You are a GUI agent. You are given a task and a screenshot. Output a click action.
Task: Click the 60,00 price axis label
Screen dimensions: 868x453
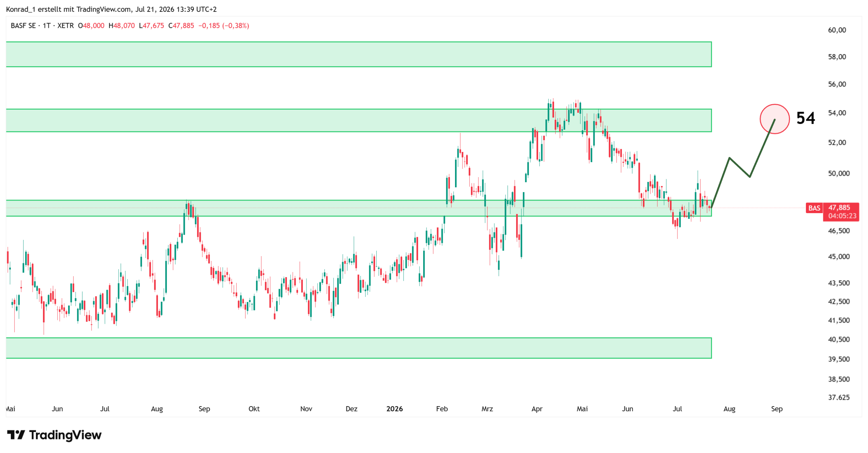[837, 30]
